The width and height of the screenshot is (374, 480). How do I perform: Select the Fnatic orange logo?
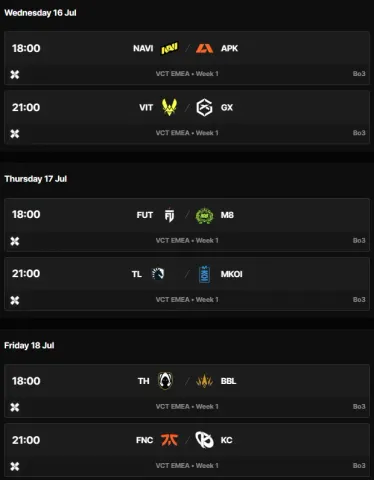coord(170,440)
